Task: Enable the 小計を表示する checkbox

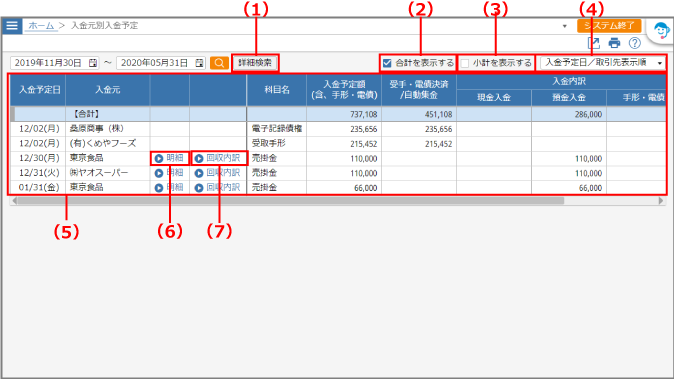Action: coord(465,63)
